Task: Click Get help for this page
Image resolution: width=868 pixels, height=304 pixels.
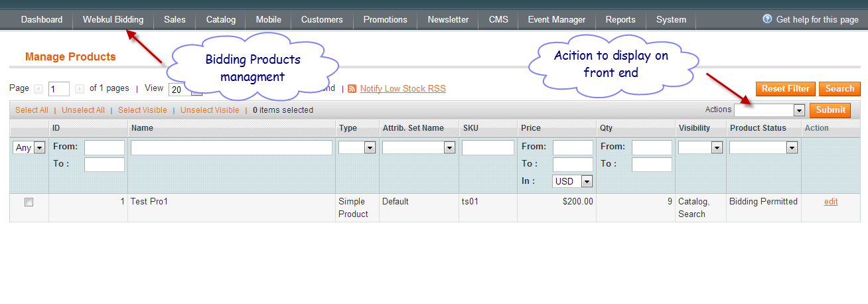Action: 817,19
